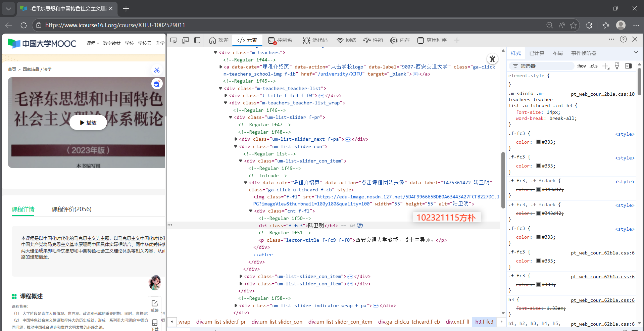
Task: Expand the anchor ga-click m-teachers_school-img node
Action: point(220,67)
